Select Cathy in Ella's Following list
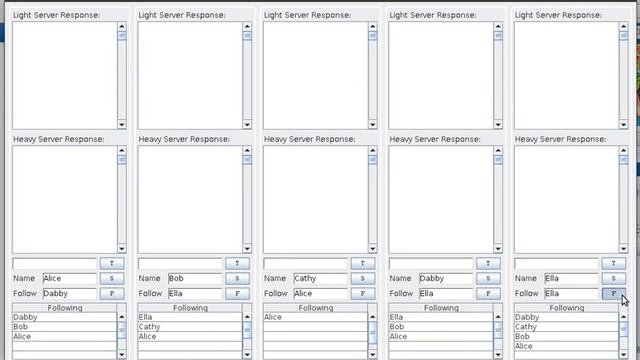Screen dimensions: 640x360 coord(566,327)
